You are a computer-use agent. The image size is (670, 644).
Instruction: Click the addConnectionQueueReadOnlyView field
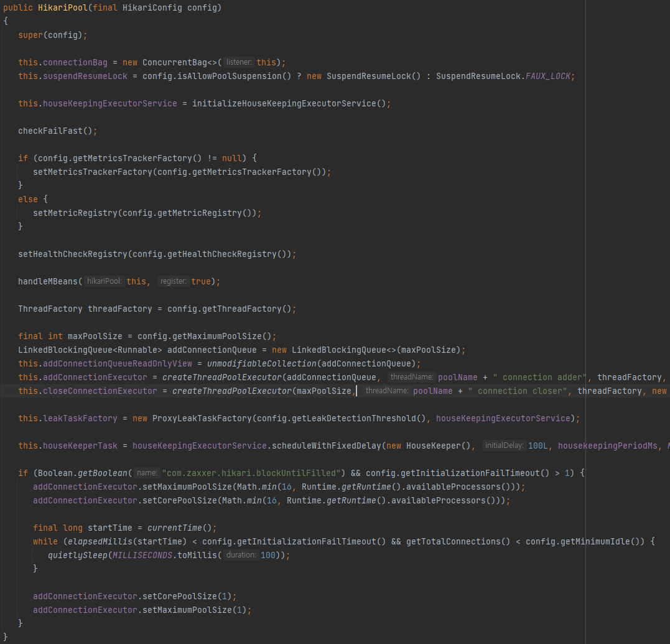pos(118,363)
